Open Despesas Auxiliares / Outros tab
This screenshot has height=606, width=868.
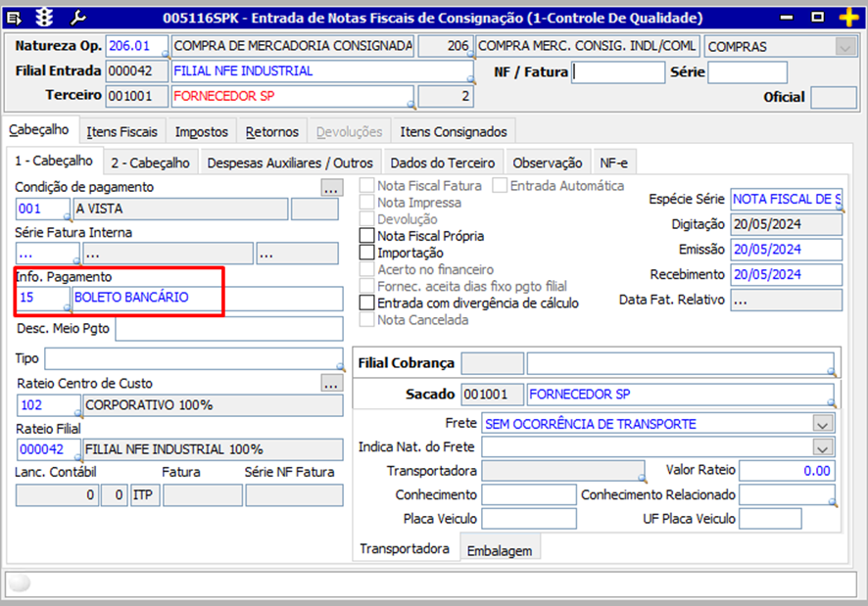[290, 163]
